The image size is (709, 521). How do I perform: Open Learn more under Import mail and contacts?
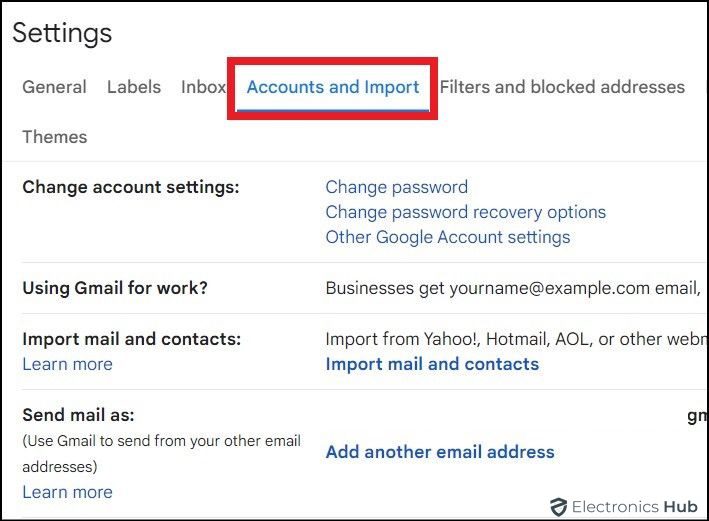pos(67,364)
